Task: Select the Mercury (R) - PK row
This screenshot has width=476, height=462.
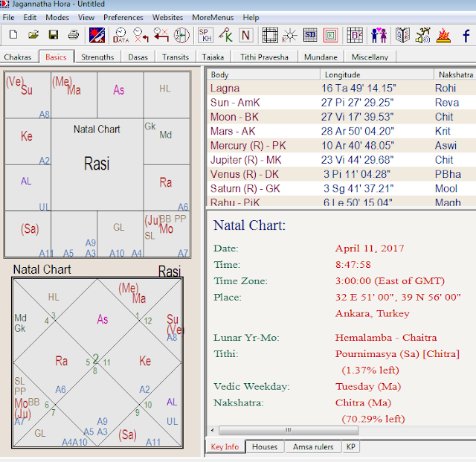Action: click(x=341, y=145)
